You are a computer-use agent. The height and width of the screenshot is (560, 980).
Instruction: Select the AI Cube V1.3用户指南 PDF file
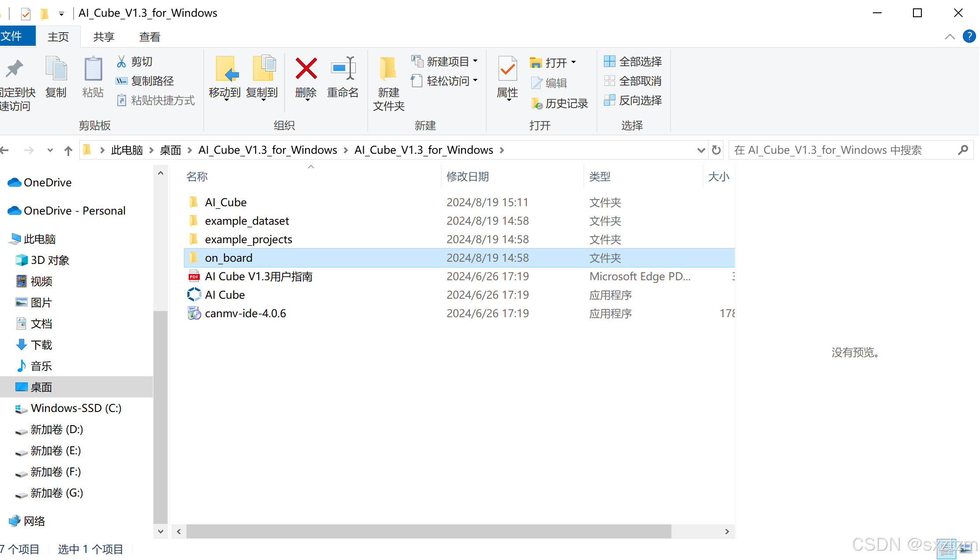[459, 276]
